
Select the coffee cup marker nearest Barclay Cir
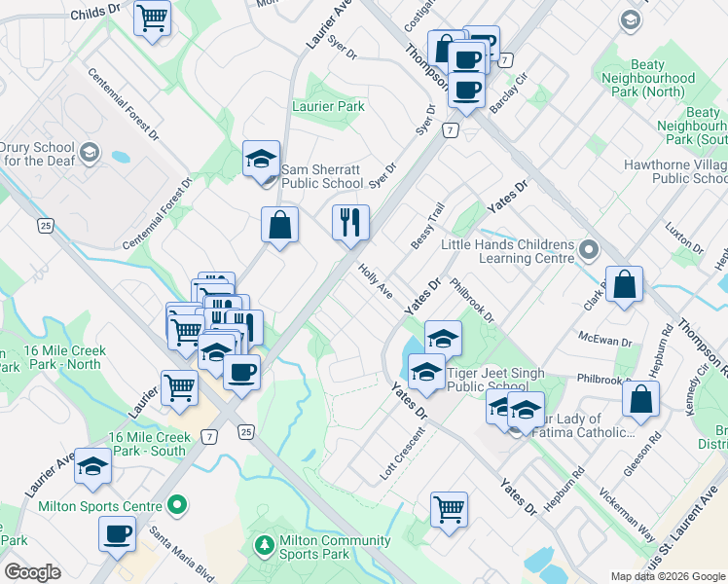[466, 91]
